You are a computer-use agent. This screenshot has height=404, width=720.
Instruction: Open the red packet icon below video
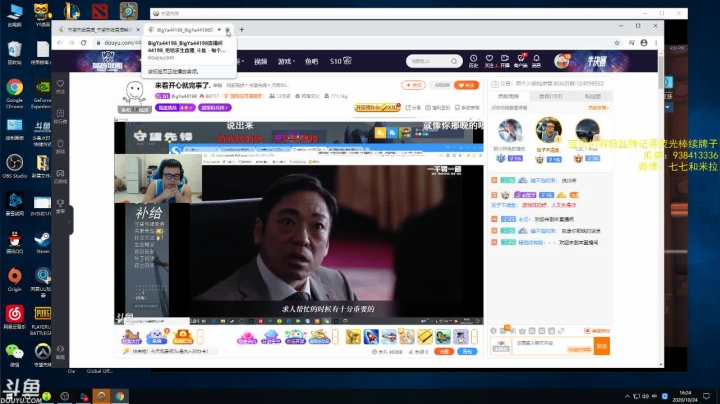(x=182, y=337)
